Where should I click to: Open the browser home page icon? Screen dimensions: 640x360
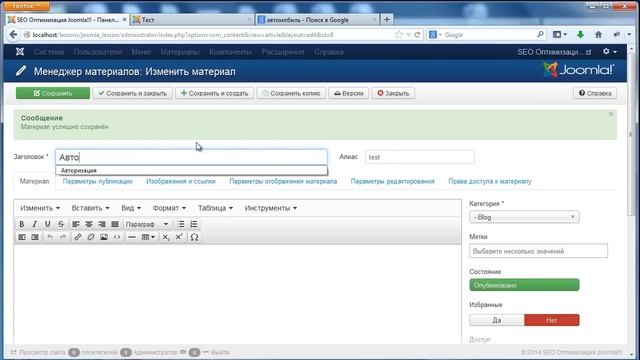[x=598, y=35]
